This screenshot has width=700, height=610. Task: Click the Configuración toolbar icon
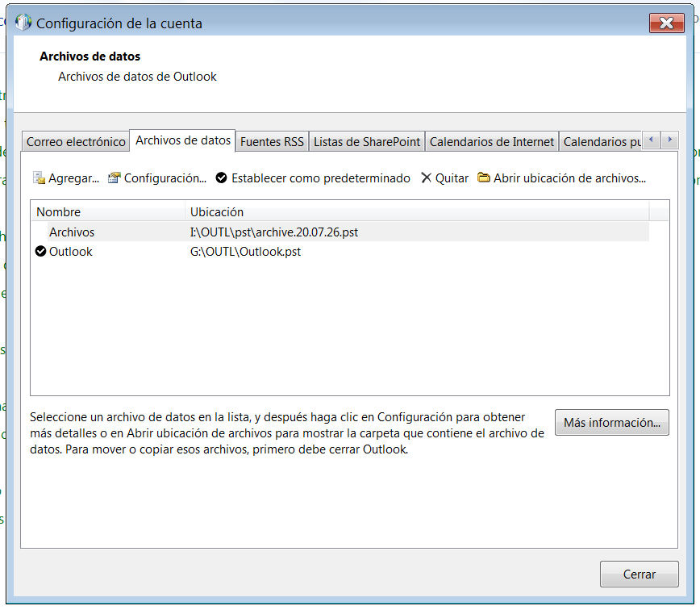115,178
